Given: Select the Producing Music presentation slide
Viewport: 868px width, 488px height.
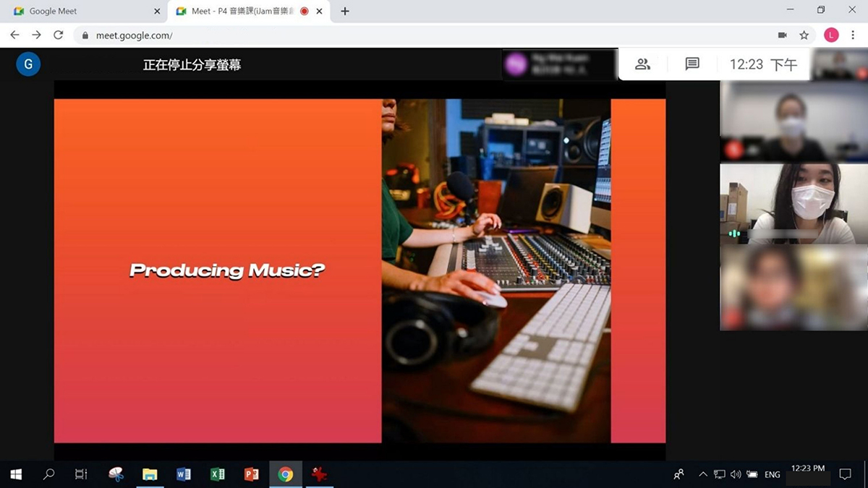Looking at the screenshot, I should pos(359,270).
